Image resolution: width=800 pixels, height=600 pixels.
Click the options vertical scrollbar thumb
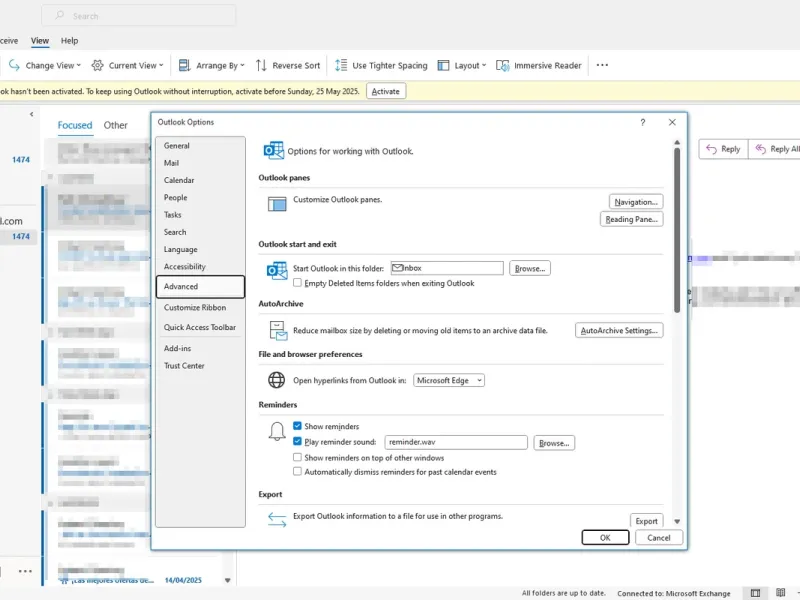click(x=677, y=230)
